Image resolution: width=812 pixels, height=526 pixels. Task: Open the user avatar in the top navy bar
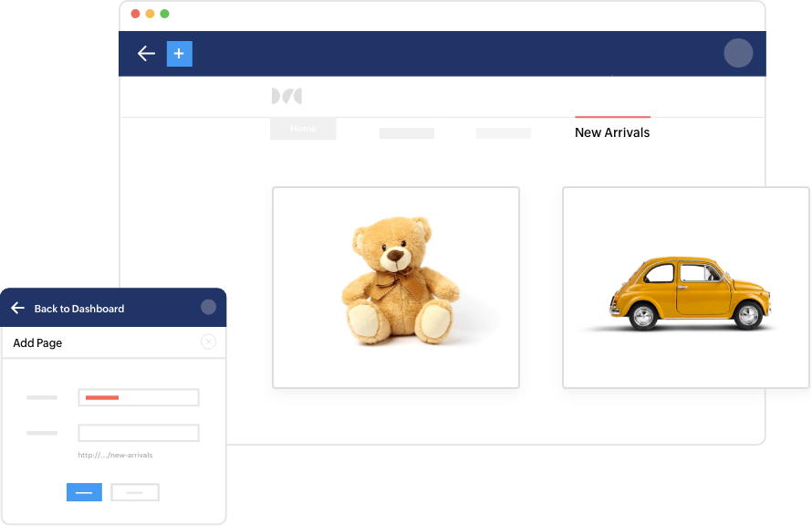click(x=738, y=53)
